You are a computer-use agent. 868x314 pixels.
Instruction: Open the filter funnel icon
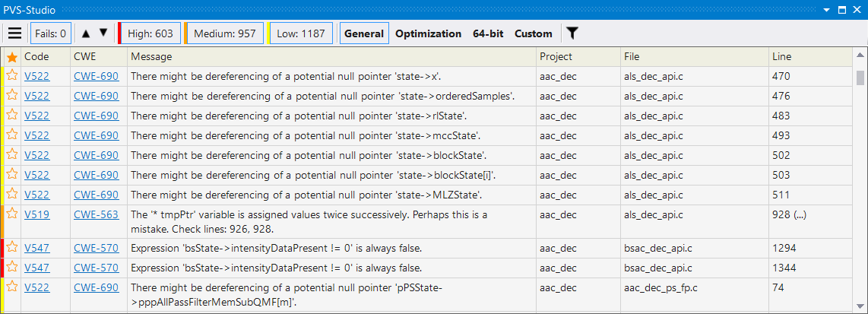pyautogui.click(x=572, y=33)
